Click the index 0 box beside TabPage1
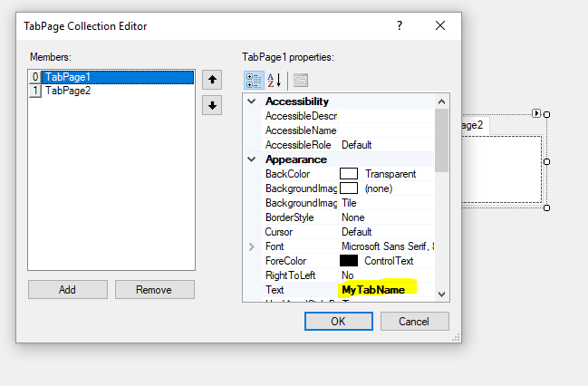 coord(34,77)
